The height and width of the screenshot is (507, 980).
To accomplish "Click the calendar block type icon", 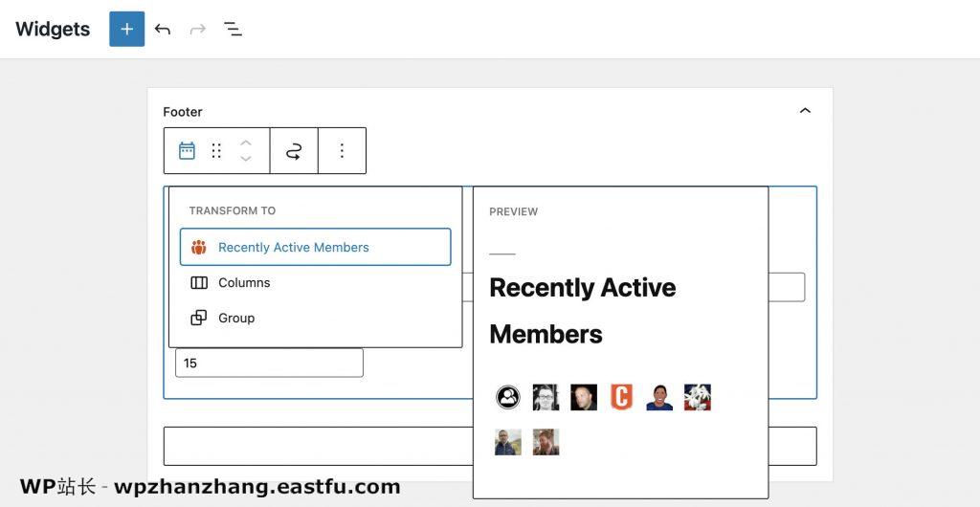I will (187, 150).
